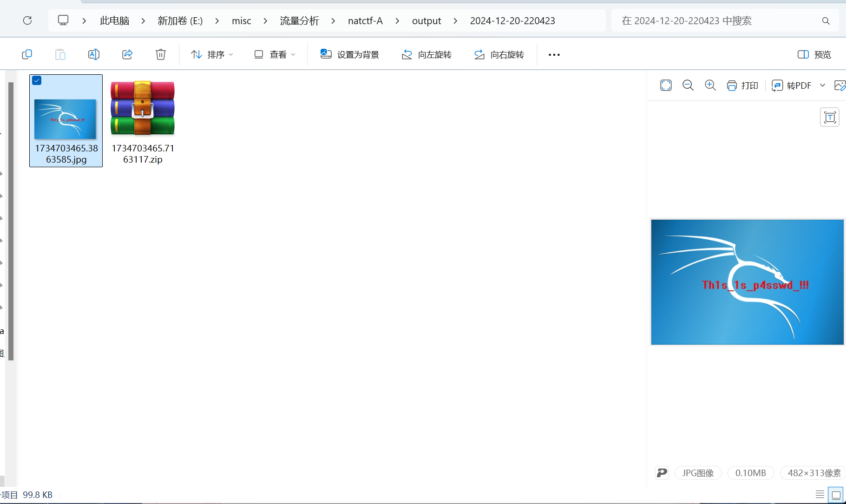Expand chevron after 新加卷 (E:) breadcrumb
The height and width of the screenshot is (504, 846).
click(217, 21)
